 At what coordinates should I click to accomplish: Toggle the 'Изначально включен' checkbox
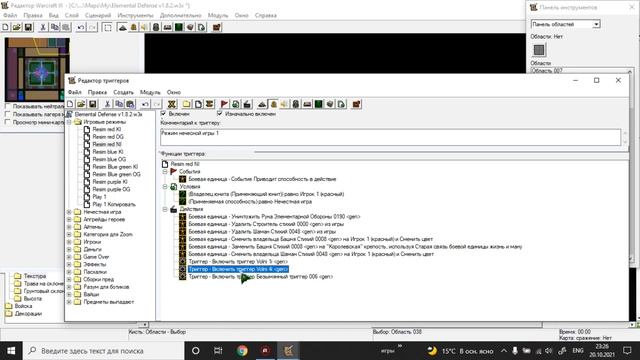(x=220, y=113)
